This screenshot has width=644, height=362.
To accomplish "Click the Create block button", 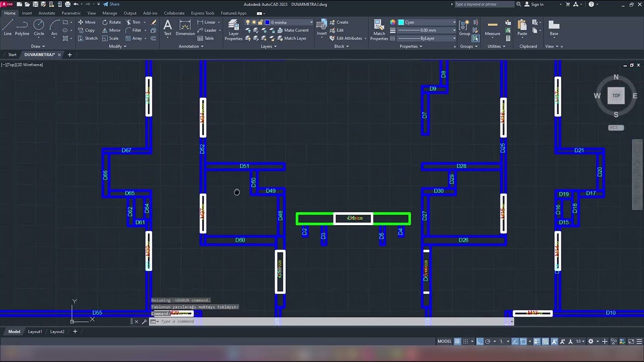I will pyautogui.click(x=339, y=22).
